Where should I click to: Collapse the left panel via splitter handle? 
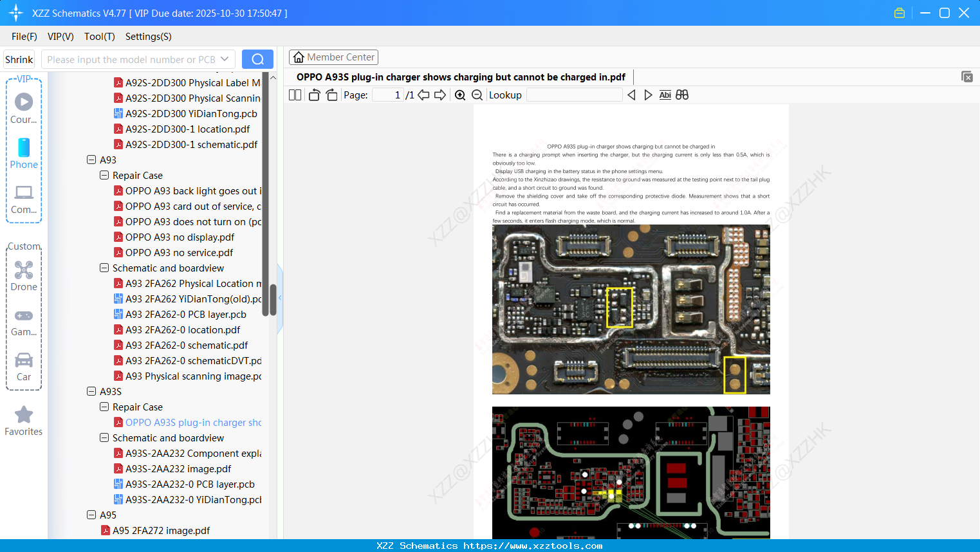point(280,298)
